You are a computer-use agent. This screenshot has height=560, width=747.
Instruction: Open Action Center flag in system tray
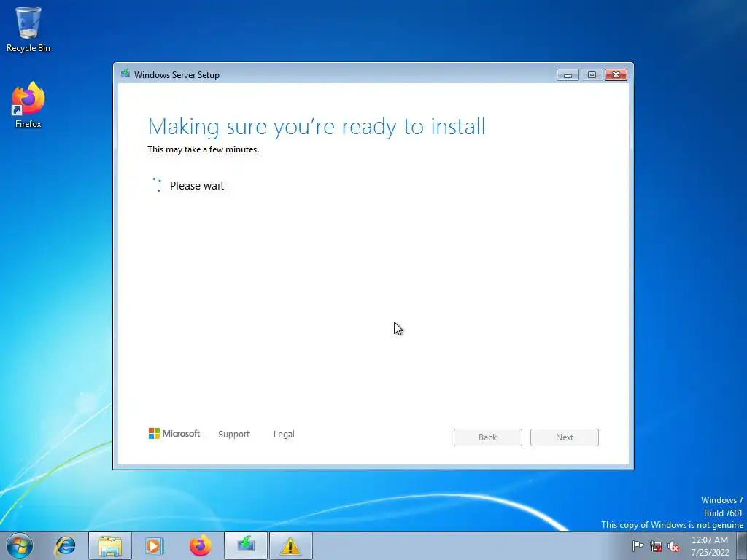638,546
